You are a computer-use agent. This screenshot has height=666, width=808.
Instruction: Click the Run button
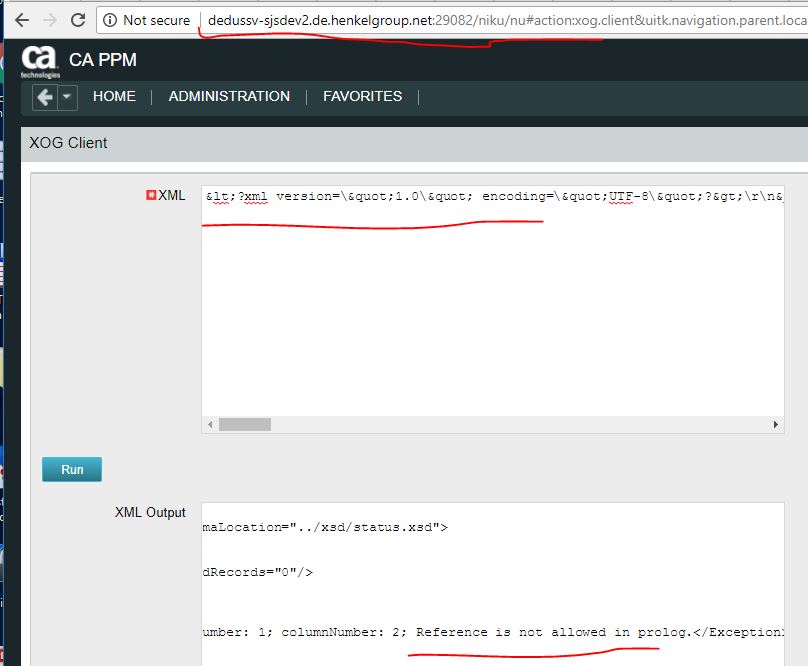point(72,469)
